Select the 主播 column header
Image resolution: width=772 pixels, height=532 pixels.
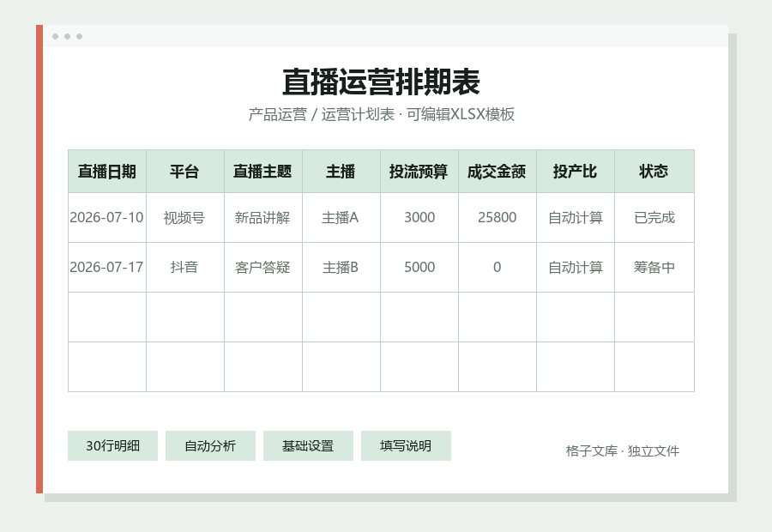click(341, 172)
